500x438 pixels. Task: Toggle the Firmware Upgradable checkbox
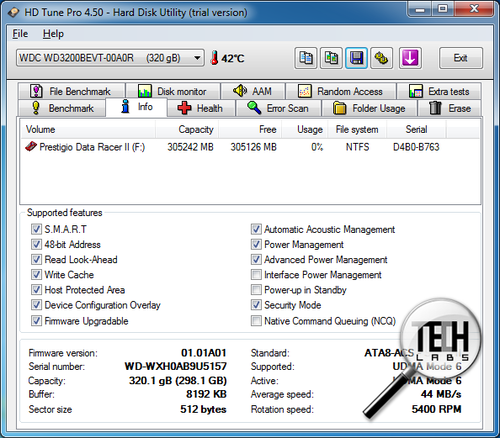36,321
